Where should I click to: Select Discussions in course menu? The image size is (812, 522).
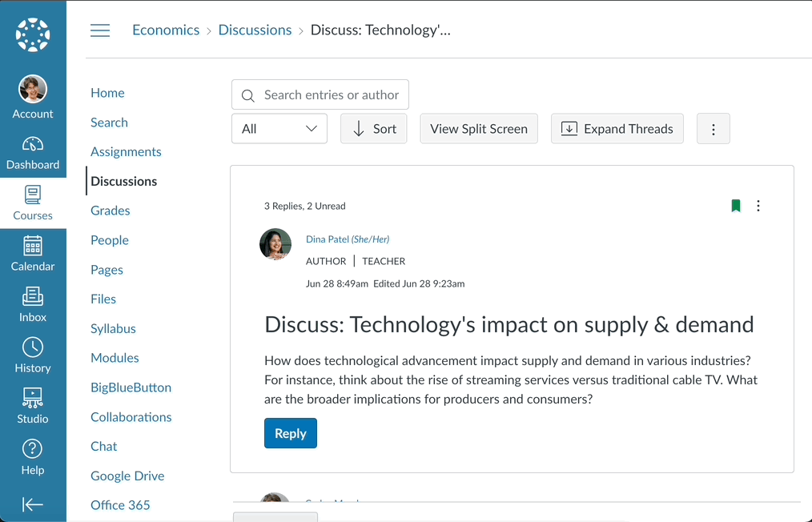(124, 181)
